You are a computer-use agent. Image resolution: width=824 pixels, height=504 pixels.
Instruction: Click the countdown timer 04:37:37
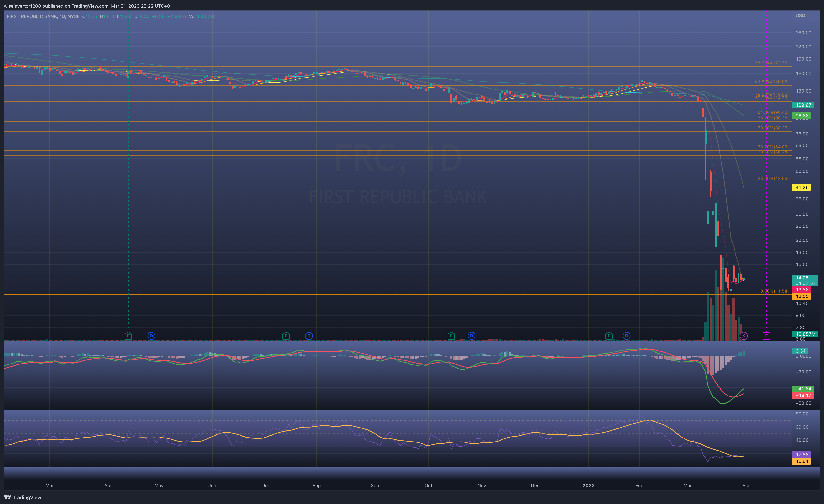(805, 283)
